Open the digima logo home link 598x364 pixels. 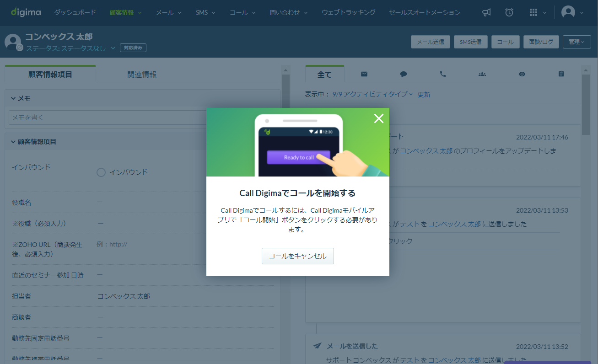click(26, 12)
